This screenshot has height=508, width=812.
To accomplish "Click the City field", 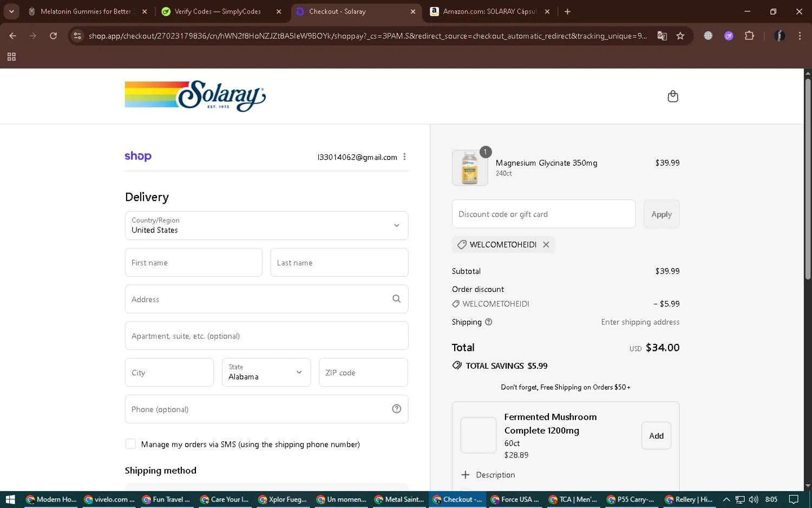I will pos(169,372).
